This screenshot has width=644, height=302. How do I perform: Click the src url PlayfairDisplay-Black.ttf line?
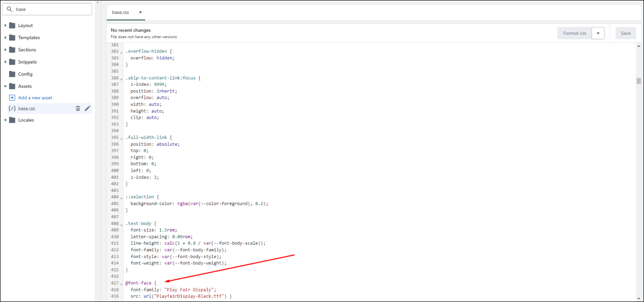(181, 296)
